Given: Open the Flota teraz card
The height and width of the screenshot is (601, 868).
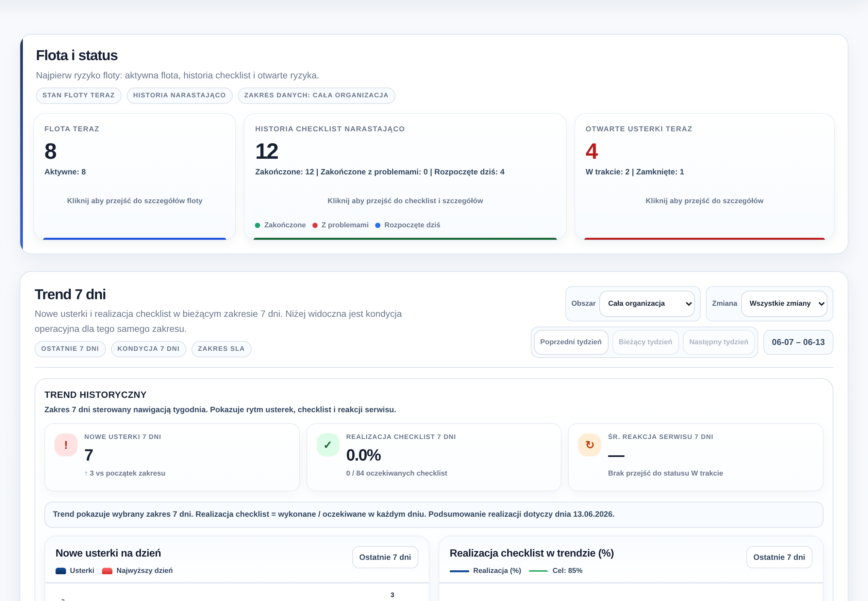Looking at the screenshot, I should point(135,176).
